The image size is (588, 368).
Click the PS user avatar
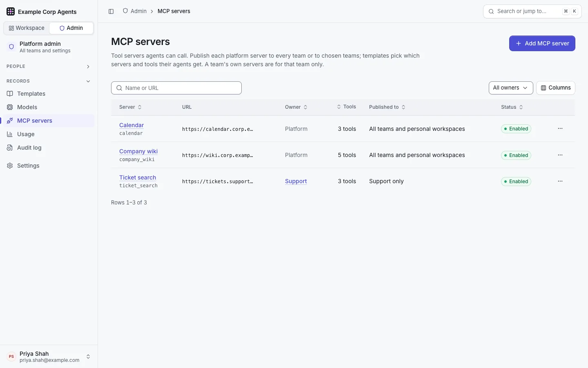click(x=11, y=357)
